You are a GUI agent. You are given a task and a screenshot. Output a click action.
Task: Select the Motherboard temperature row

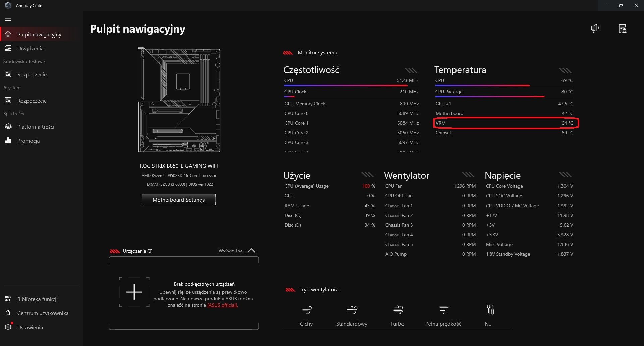tap(504, 113)
